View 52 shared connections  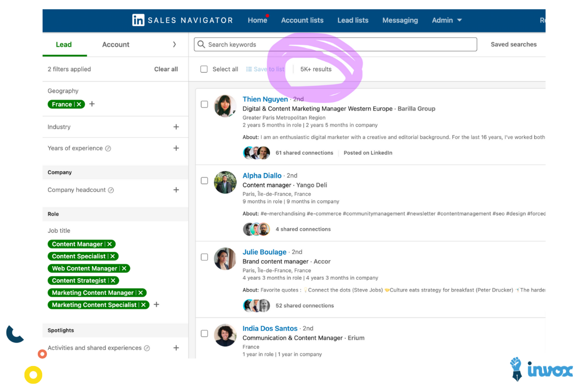(304, 306)
